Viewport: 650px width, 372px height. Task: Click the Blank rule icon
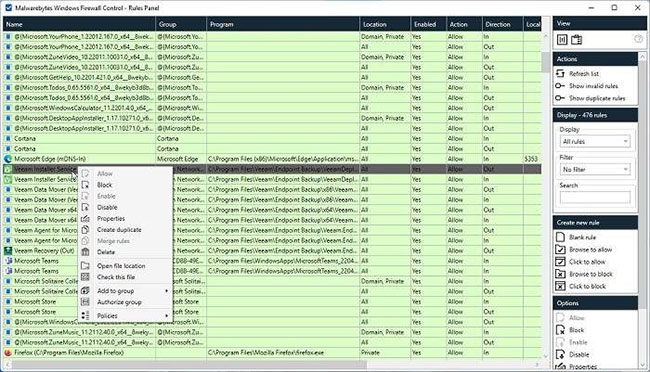(x=560, y=237)
